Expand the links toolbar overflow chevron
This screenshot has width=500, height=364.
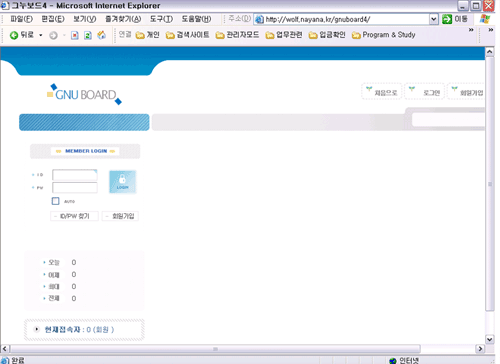pos(471,30)
